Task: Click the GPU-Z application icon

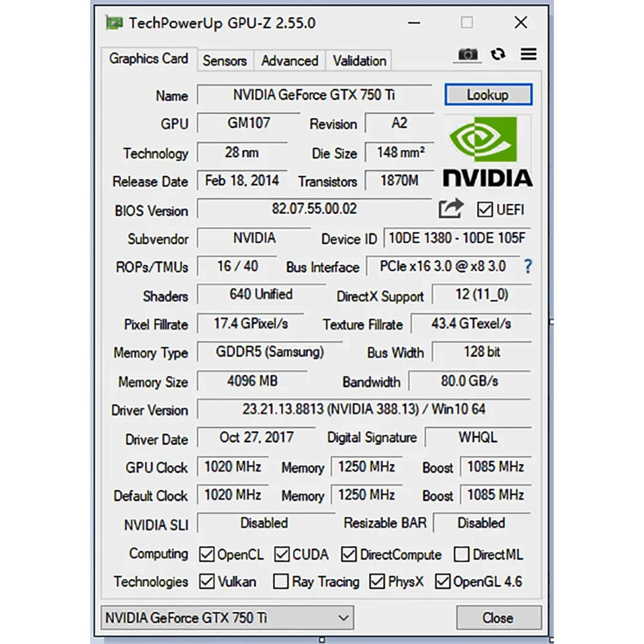Action: [114, 22]
